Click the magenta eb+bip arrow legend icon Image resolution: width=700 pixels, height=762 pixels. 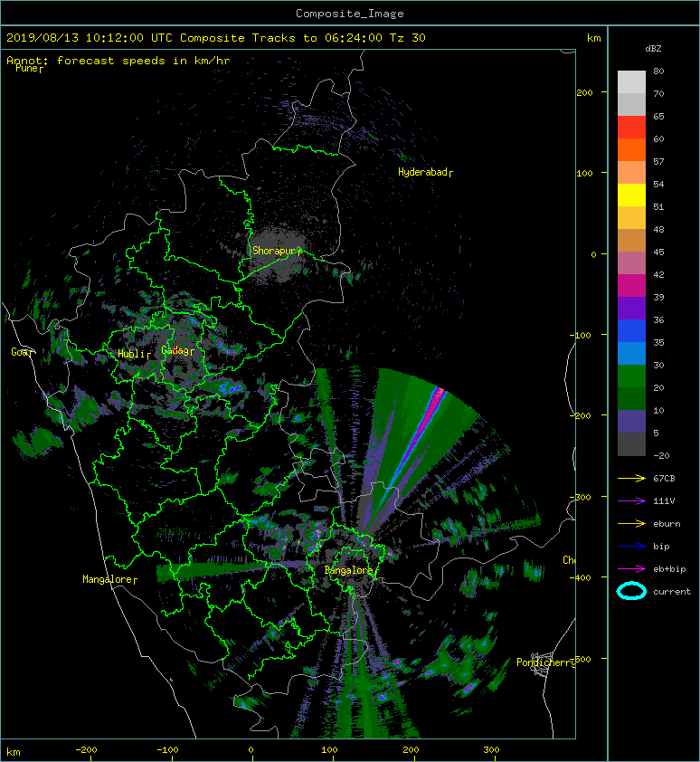point(631,568)
